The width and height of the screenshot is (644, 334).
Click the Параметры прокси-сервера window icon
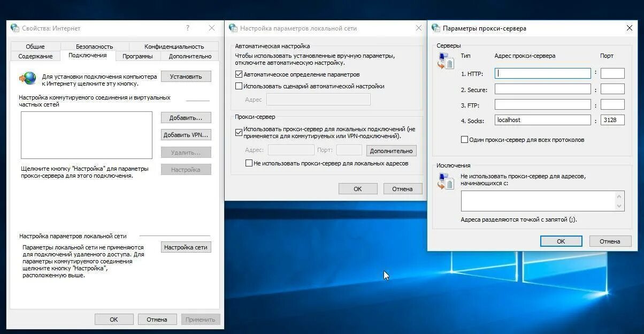(x=435, y=28)
